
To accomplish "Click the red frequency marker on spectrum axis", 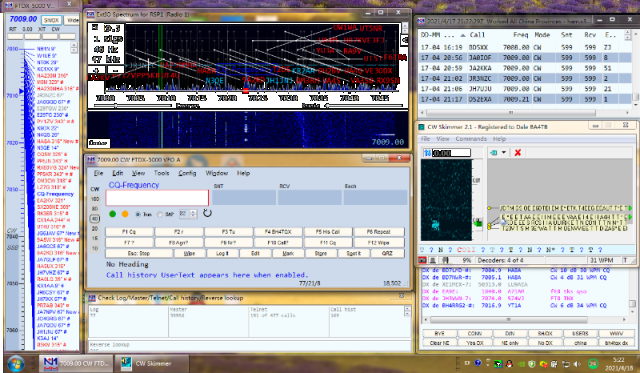I will click(x=246, y=91).
